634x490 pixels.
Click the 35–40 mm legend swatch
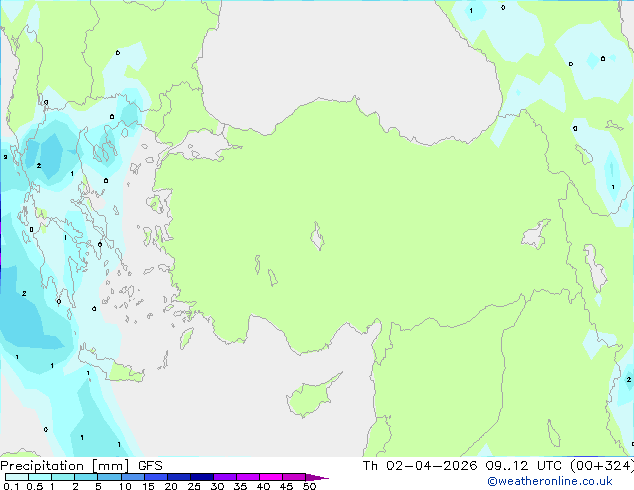(x=247, y=477)
